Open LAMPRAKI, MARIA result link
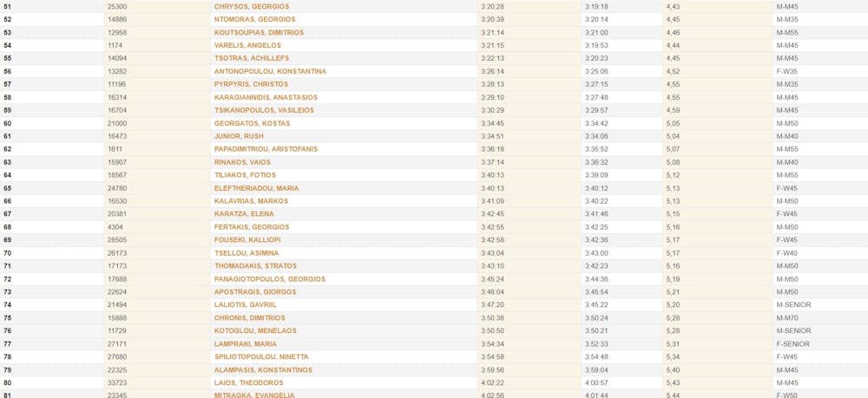This screenshot has width=868, height=398. tap(245, 344)
